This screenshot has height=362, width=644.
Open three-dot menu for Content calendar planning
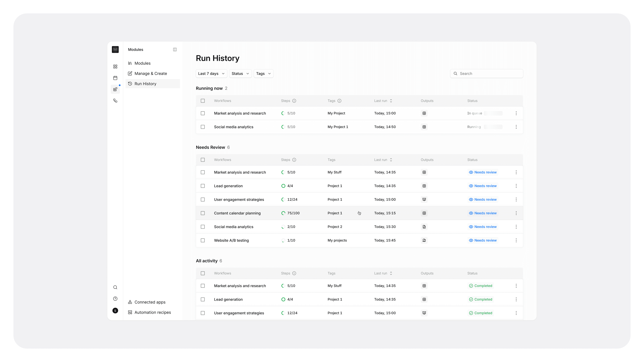(x=516, y=213)
